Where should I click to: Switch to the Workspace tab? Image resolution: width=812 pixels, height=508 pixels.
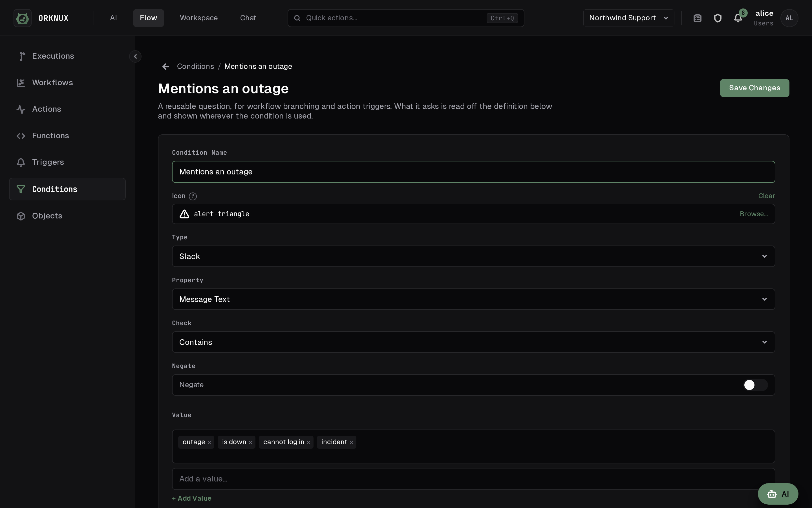pos(199,18)
